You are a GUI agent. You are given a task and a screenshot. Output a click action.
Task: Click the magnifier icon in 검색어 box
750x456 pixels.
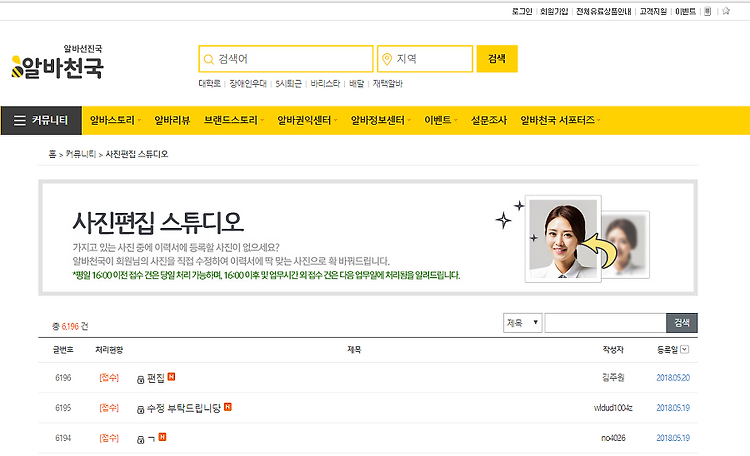tap(209, 59)
